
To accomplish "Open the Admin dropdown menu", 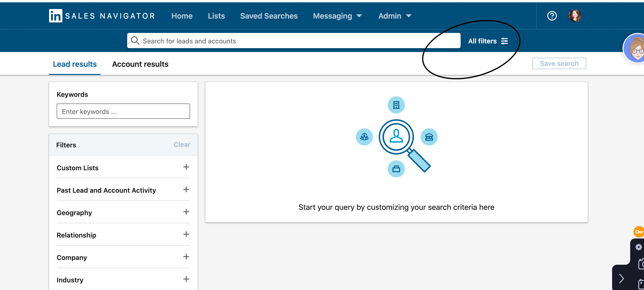I will 395,16.
